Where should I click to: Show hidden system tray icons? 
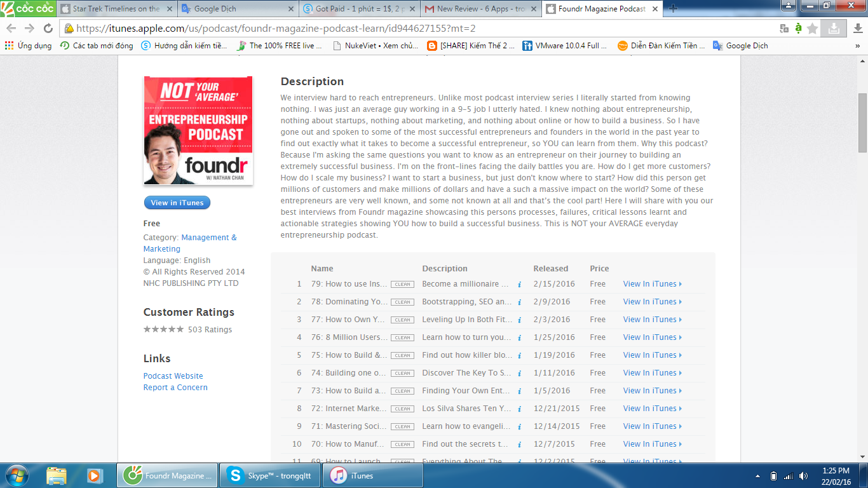tap(757, 476)
